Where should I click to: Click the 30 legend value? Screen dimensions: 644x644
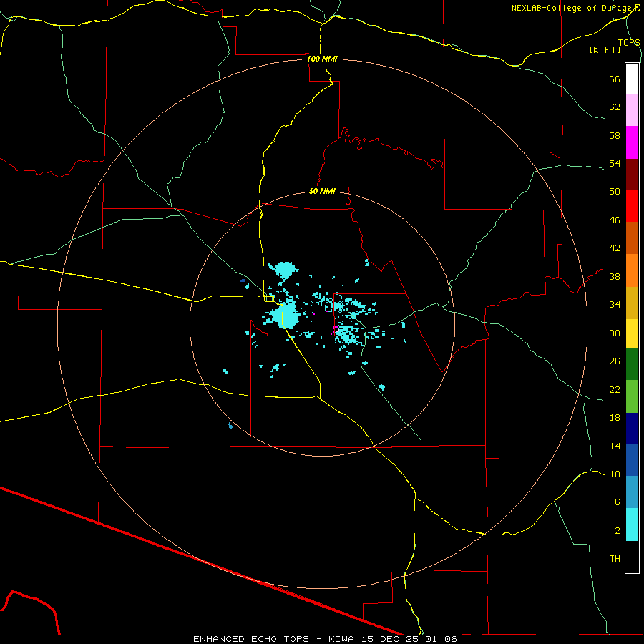[615, 333]
